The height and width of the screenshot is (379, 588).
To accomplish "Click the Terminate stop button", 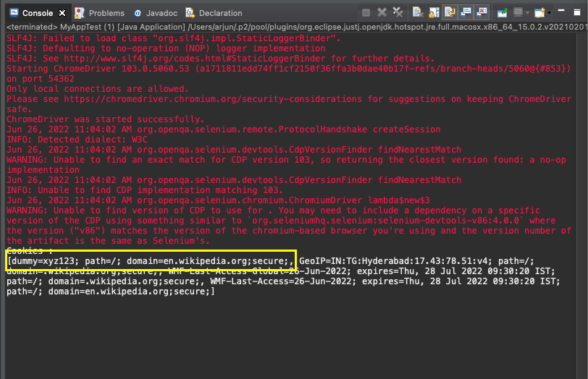I will coord(366,13).
